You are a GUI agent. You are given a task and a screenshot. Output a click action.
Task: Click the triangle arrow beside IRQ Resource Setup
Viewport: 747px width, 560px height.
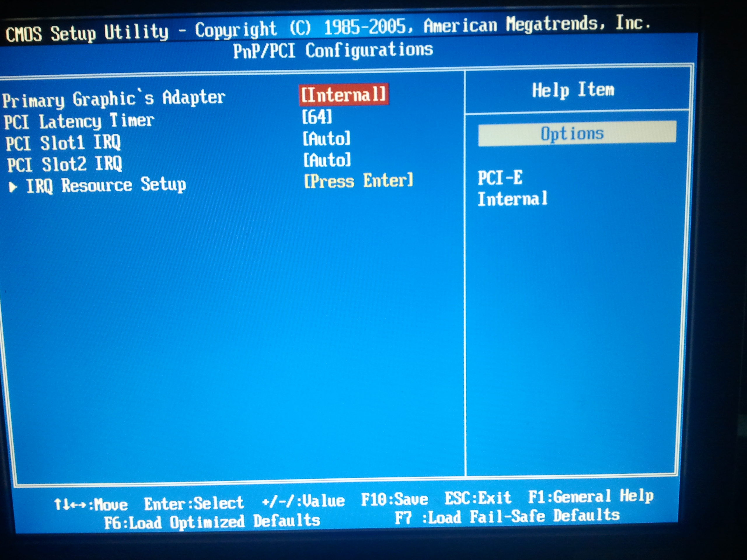[x=13, y=187]
